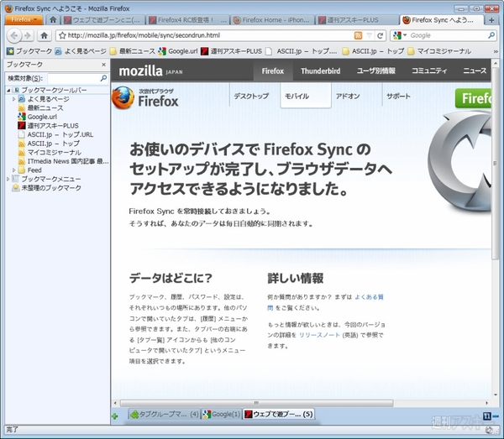This screenshot has height=439, width=504.
Task: Open Google.url in bookmarks toolbar
Action: (x=178, y=51)
